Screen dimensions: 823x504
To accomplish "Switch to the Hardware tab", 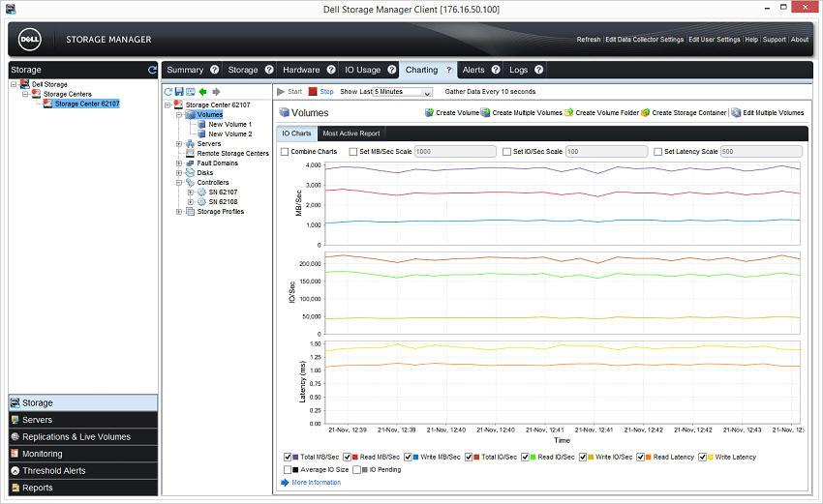I will (301, 70).
